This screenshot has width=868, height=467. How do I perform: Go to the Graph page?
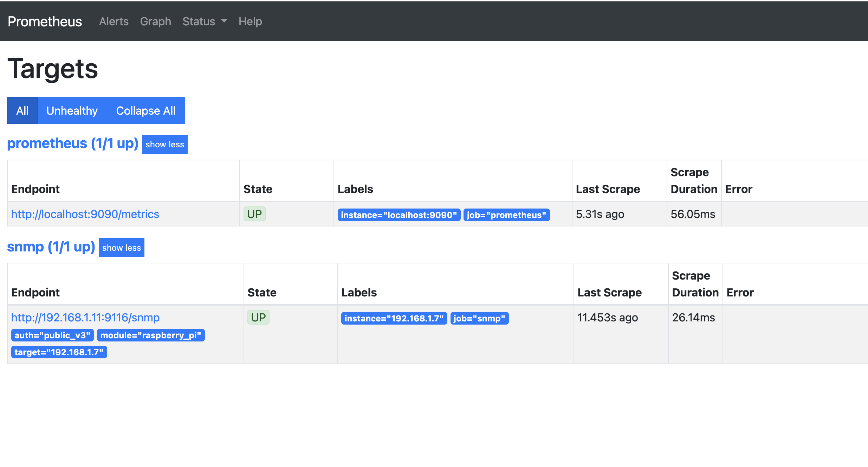coord(155,21)
